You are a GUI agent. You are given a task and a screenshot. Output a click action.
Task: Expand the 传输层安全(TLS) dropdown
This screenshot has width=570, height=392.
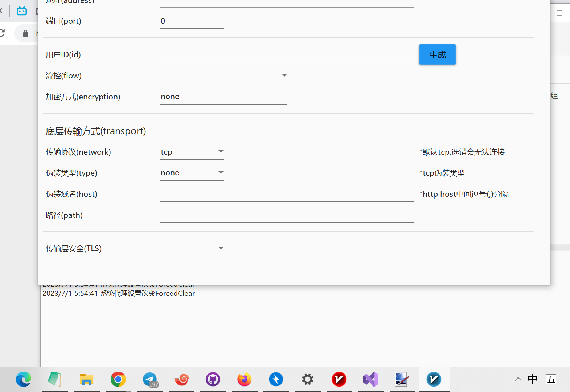tap(192, 248)
